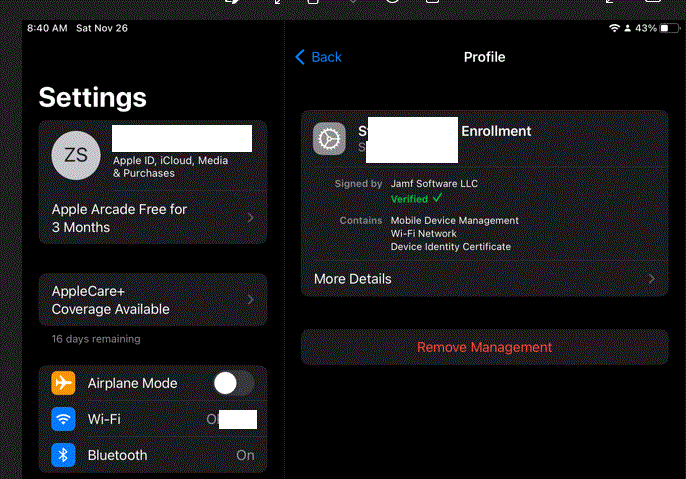
Task: Tap the Wi-Fi status bar icon
Action: [614, 28]
